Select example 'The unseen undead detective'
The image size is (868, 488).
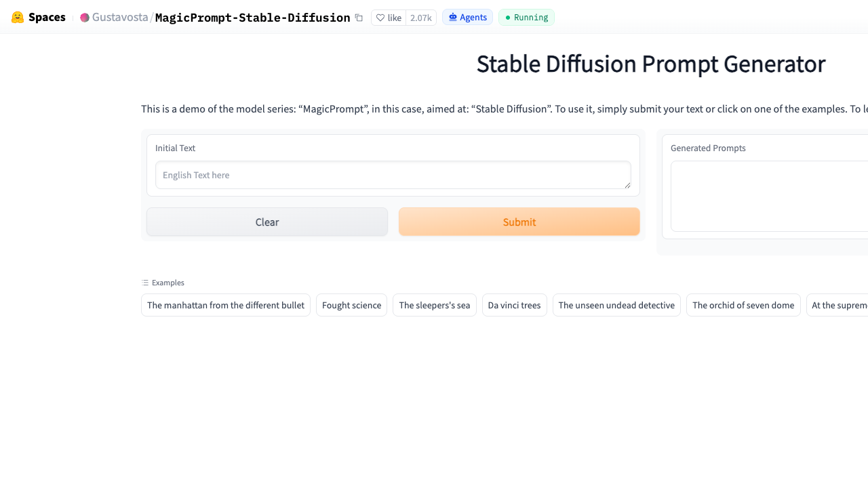point(616,305)
